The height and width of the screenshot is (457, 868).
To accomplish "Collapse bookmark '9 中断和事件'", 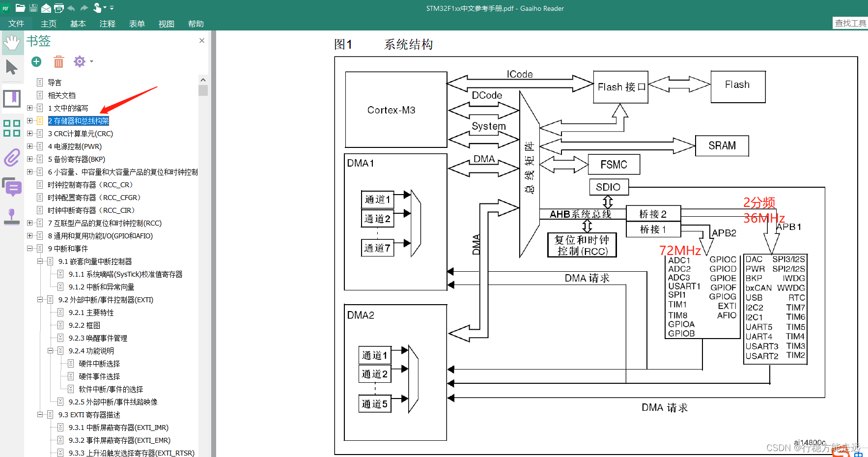I will [30, 249].
